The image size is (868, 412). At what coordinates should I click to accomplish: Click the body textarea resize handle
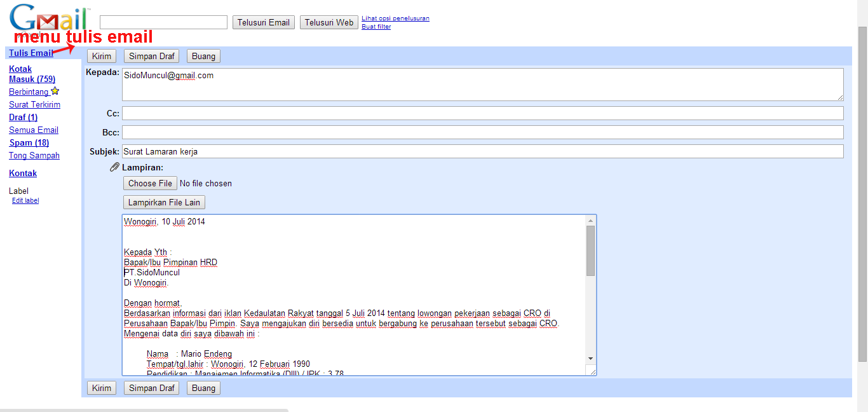[x=592, y=371]
